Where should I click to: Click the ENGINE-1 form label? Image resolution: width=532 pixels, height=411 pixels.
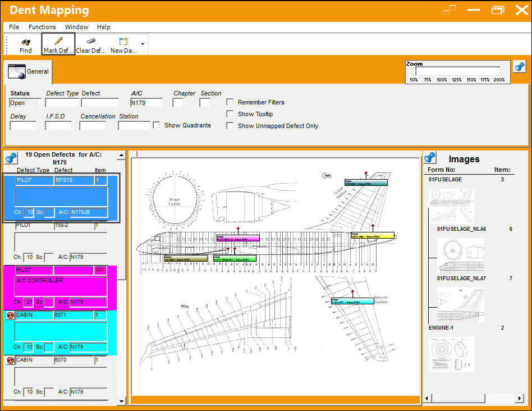click(x=441, y=328)
